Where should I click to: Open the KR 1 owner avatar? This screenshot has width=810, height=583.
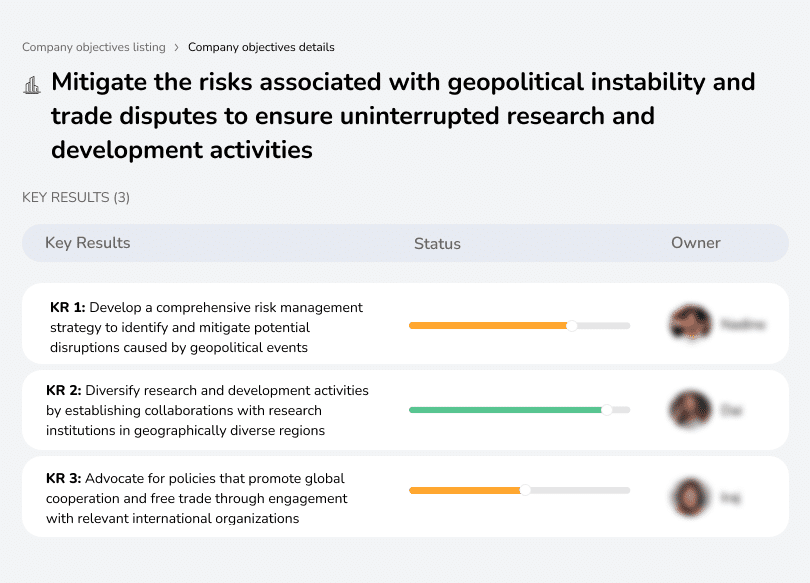pyautogui.click(x=690, y=324)
